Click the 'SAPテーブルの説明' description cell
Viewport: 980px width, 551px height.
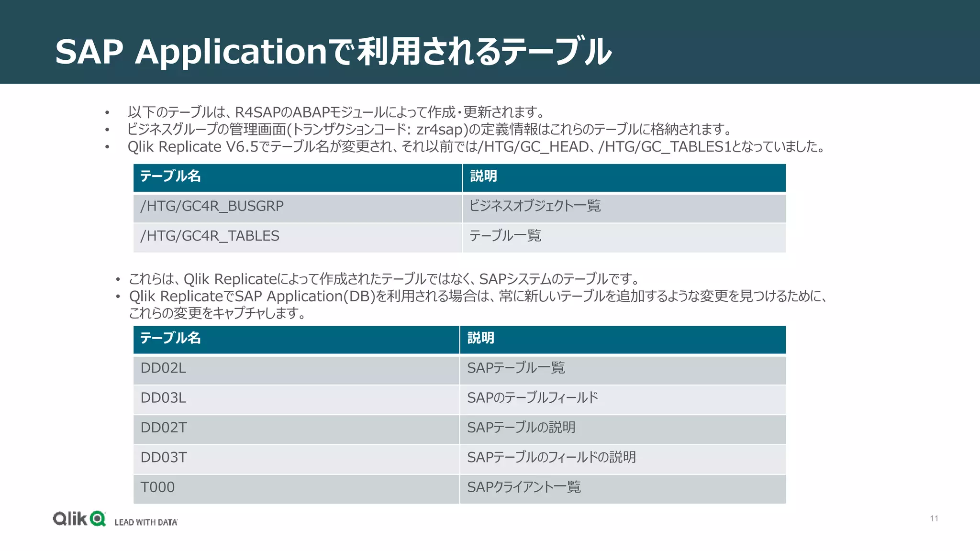point(623,430)
